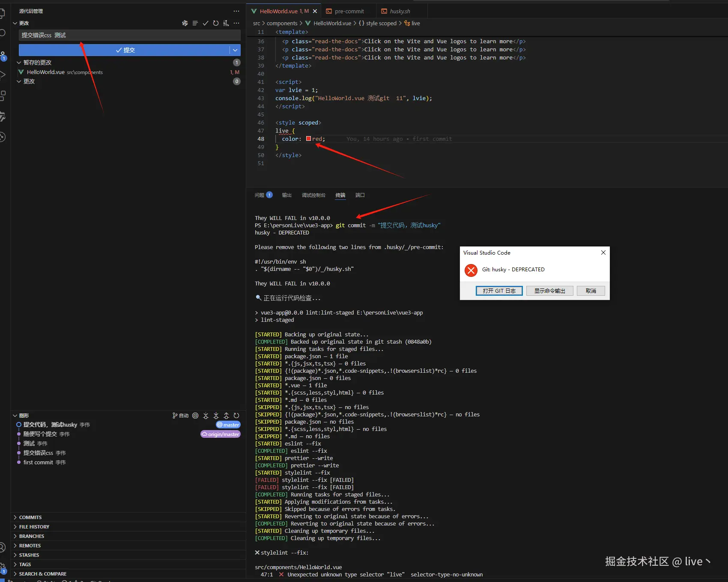Click the branch tree toolbar icon
The image size is (728, 582).
(x=226, y=23)
